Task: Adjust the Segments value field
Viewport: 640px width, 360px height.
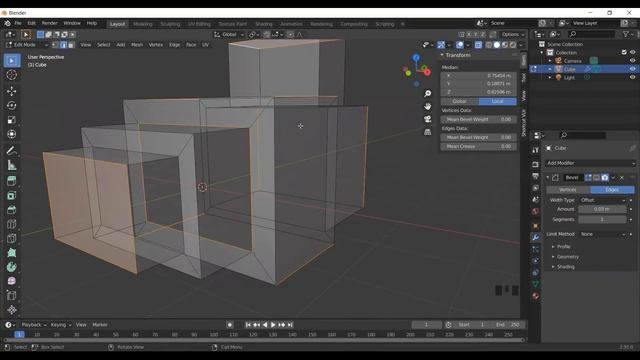Action: click(x=602, y=220)
